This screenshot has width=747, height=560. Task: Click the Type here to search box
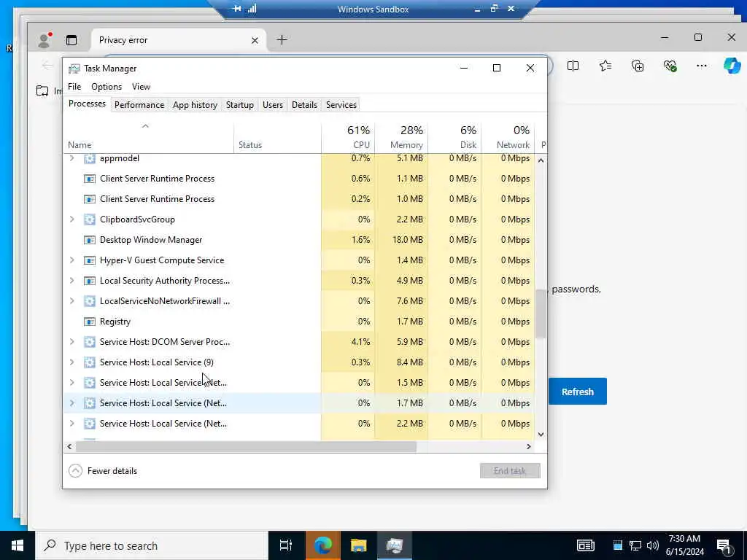pos(152,545)
